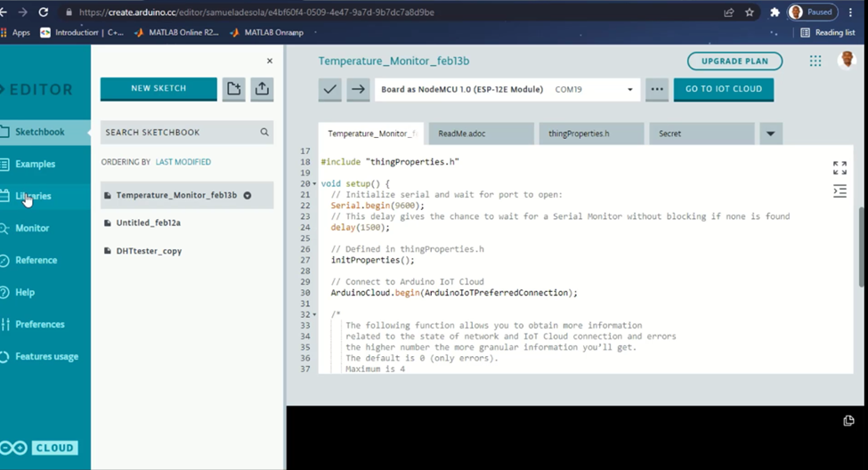Click the browser reload icon
Screen dimensions: 868x470
(44, 12)
